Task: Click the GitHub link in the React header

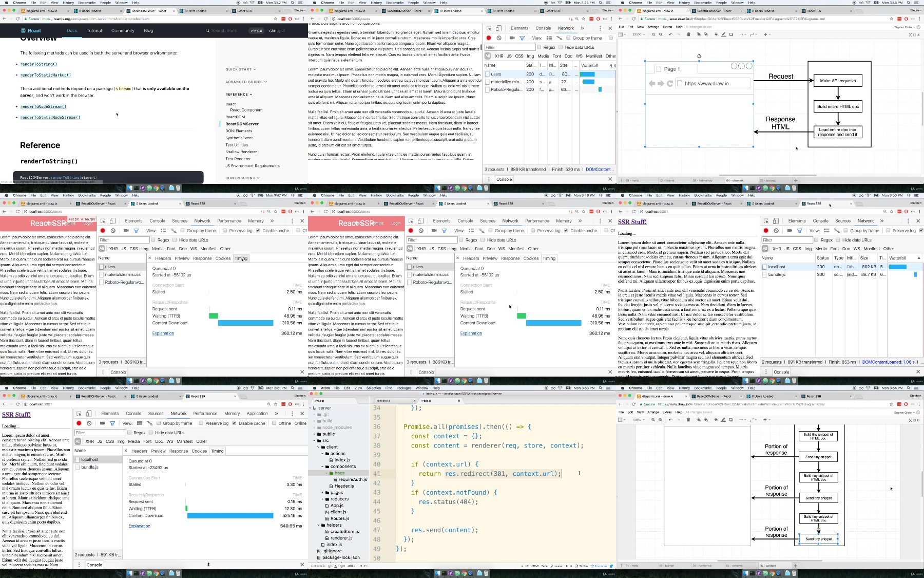Action: pos(276,30)
